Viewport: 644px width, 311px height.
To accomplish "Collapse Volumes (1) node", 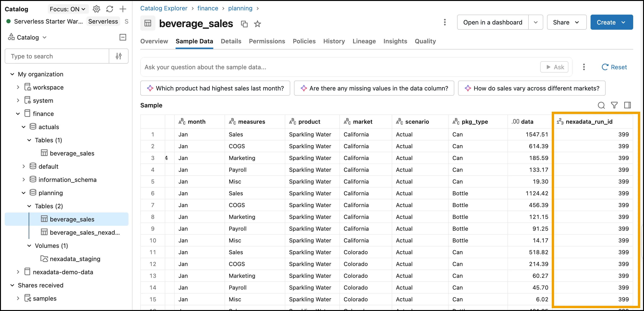I will [x=29, y=246].
